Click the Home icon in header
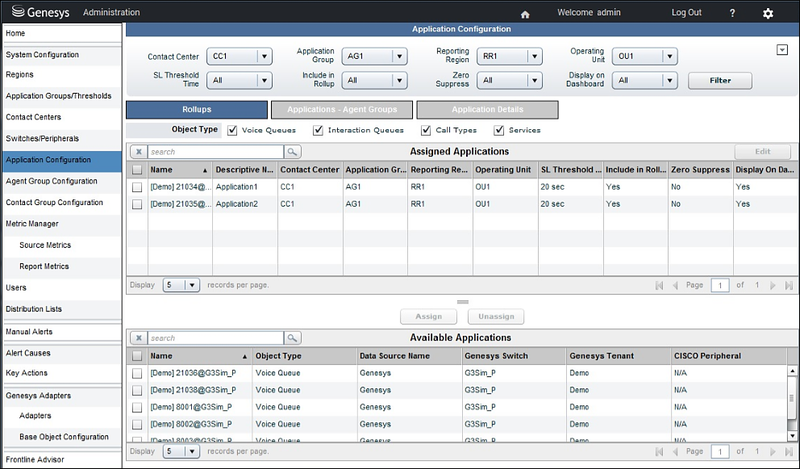 coord(526,13)
